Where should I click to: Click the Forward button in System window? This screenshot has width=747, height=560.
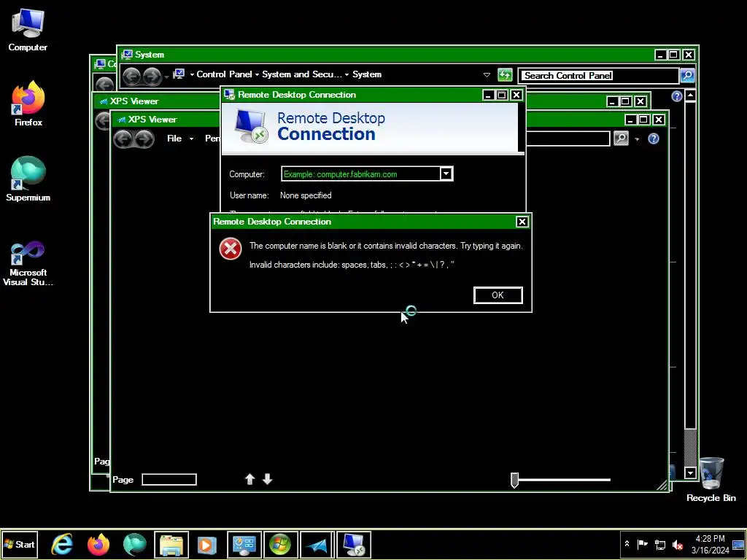coord(152,75)
